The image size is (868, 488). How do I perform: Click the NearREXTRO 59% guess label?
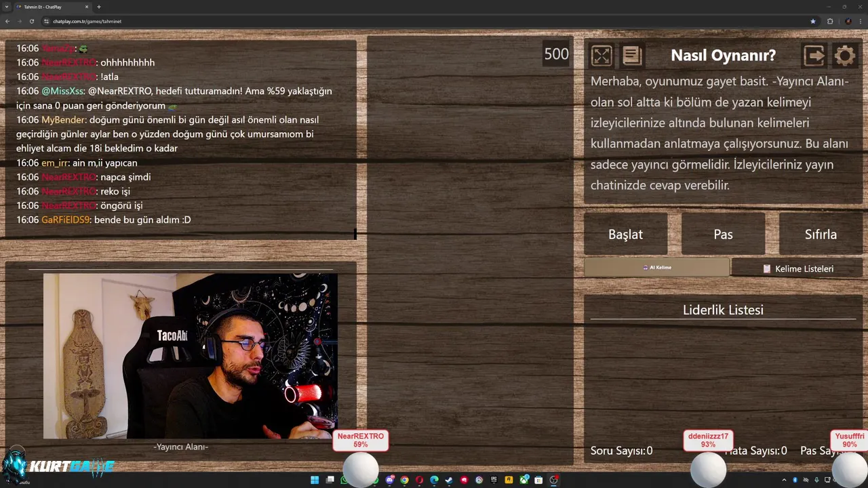tap(361, 441)
